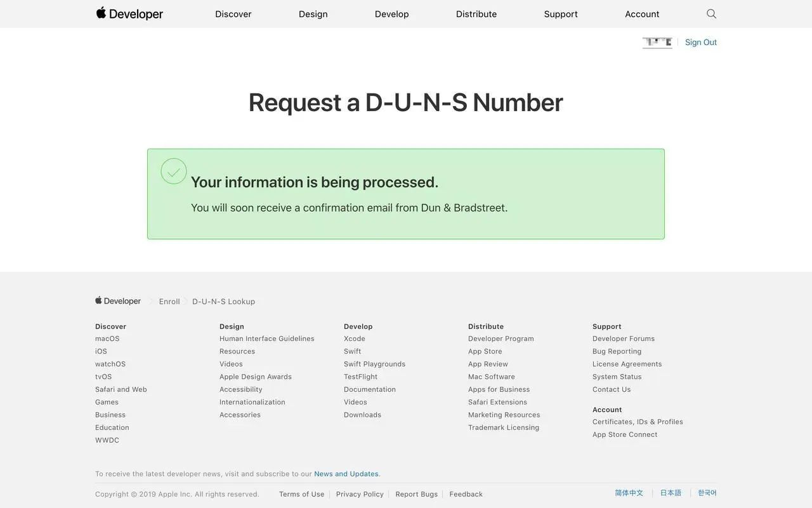Open the Develop menu in top navigation
The width and height of the screenshot is (812, 508).
coord(392,14)
